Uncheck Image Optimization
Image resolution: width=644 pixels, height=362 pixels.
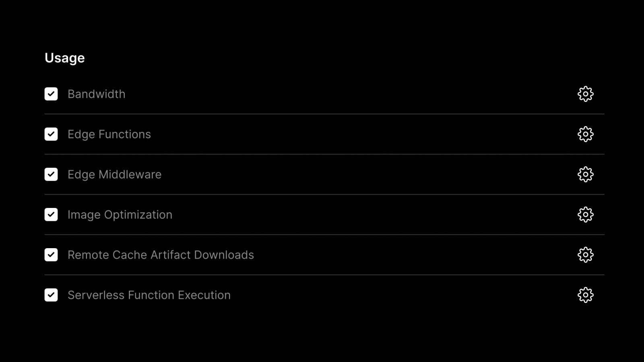(51, 214)
